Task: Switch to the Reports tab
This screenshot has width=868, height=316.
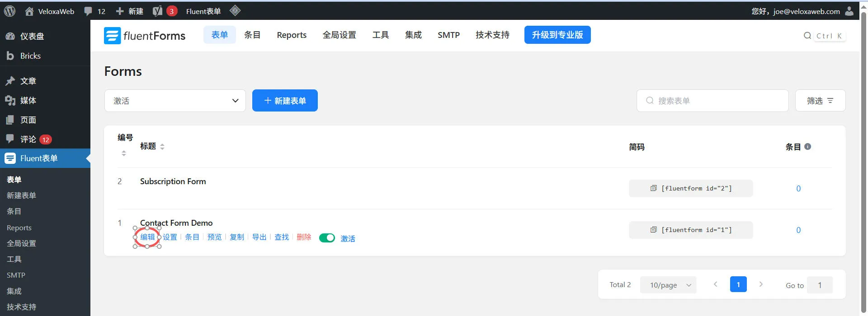Action: 291,35
